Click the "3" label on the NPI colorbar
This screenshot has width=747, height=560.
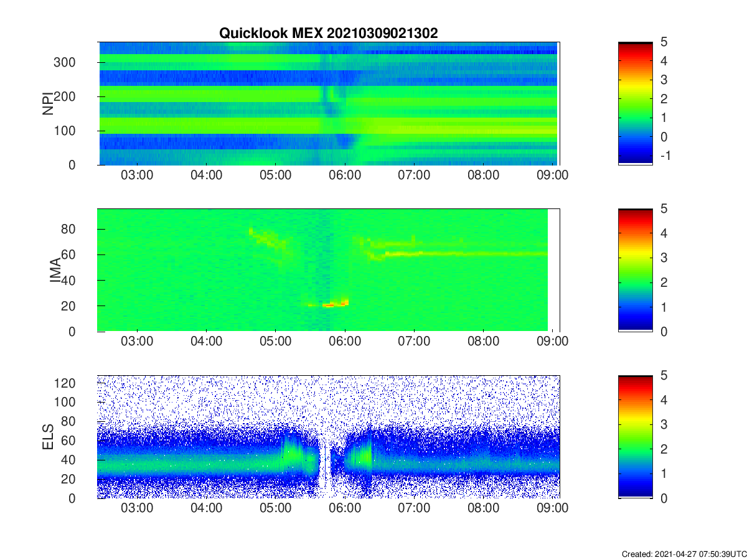click(664, 80)
